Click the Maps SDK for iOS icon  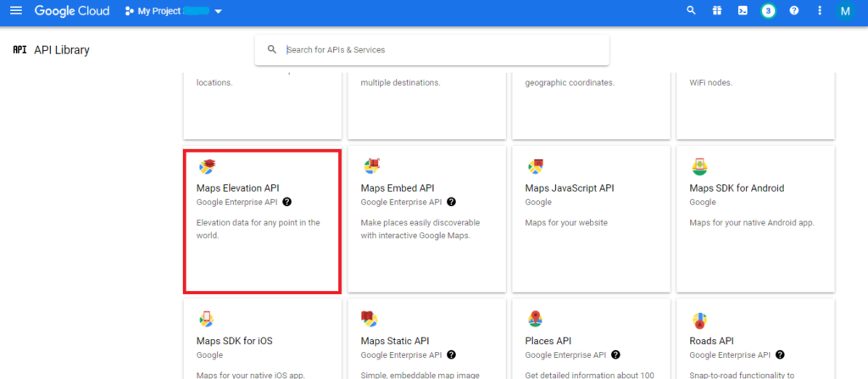(x=207, y=318)
